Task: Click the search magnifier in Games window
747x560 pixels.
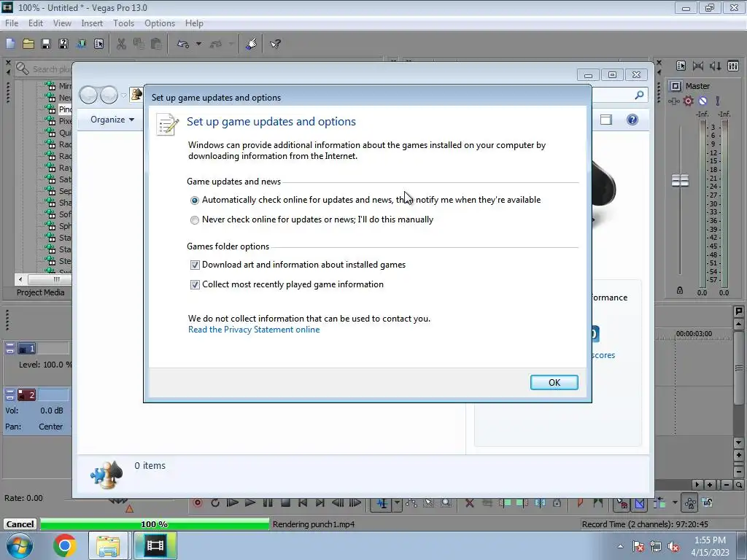Action: pos(639,96)
